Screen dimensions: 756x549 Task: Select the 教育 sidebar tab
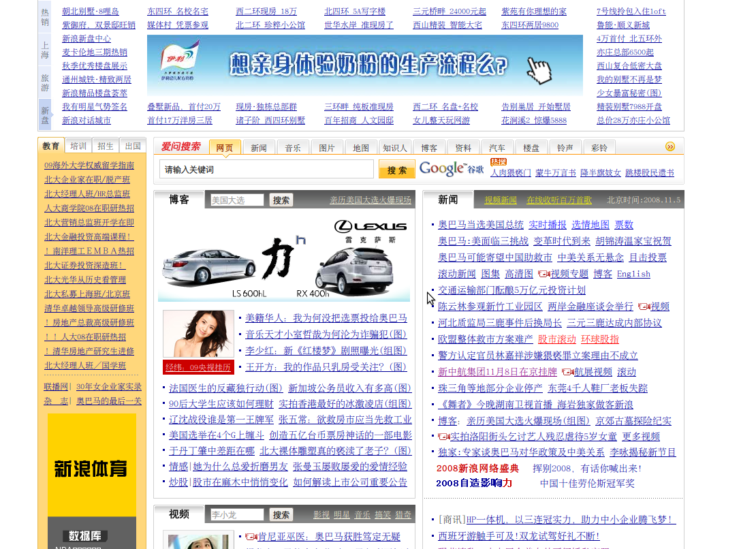pyautogui.click(x=51, y=146)
